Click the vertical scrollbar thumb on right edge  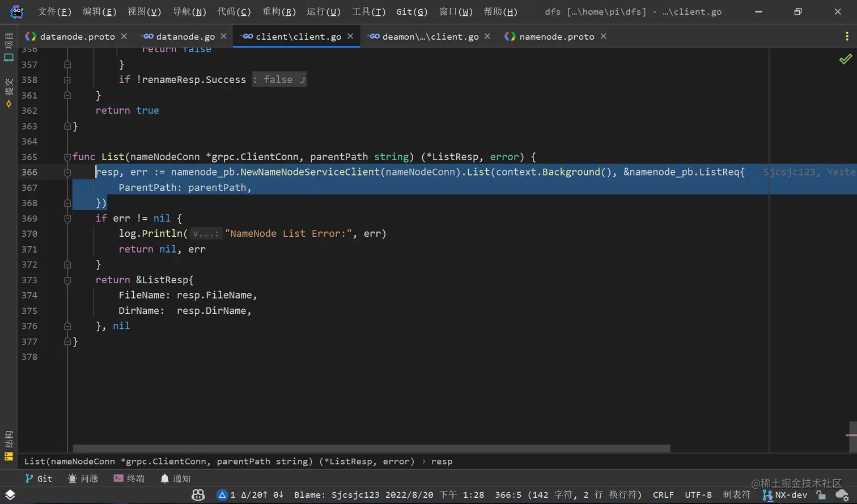click(853, 437)
